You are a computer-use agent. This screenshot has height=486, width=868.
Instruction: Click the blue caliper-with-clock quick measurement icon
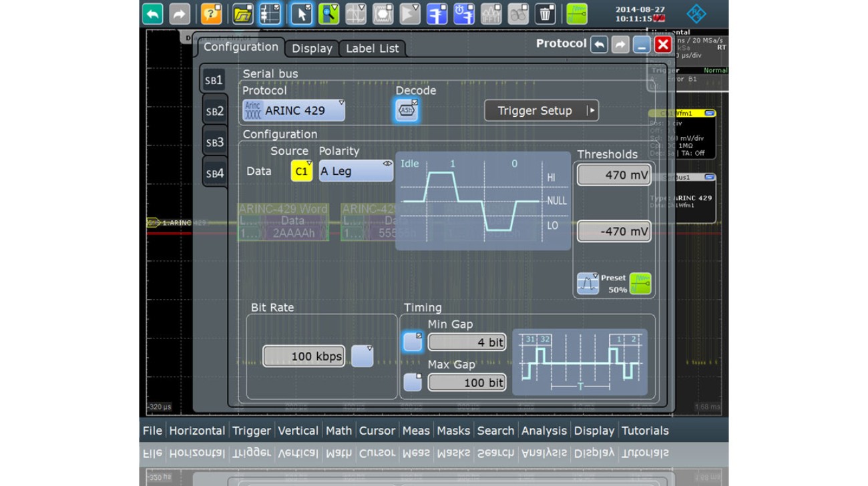464,14
